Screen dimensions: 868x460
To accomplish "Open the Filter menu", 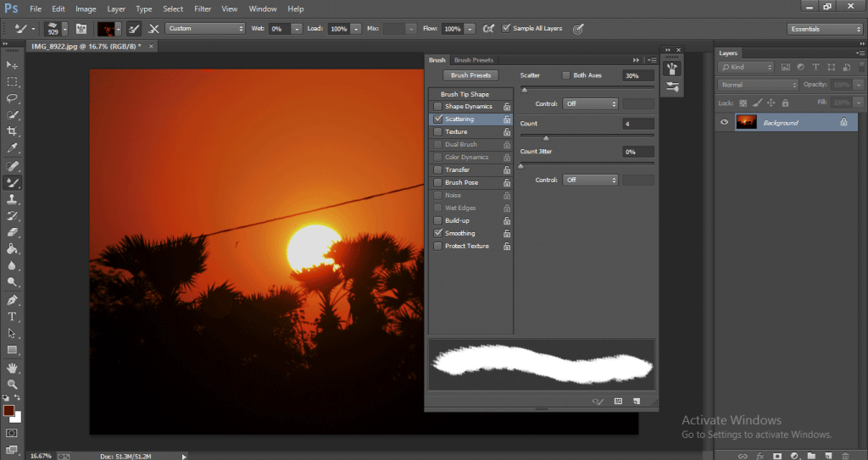I will pyautogui.click(x=203, y=8).
